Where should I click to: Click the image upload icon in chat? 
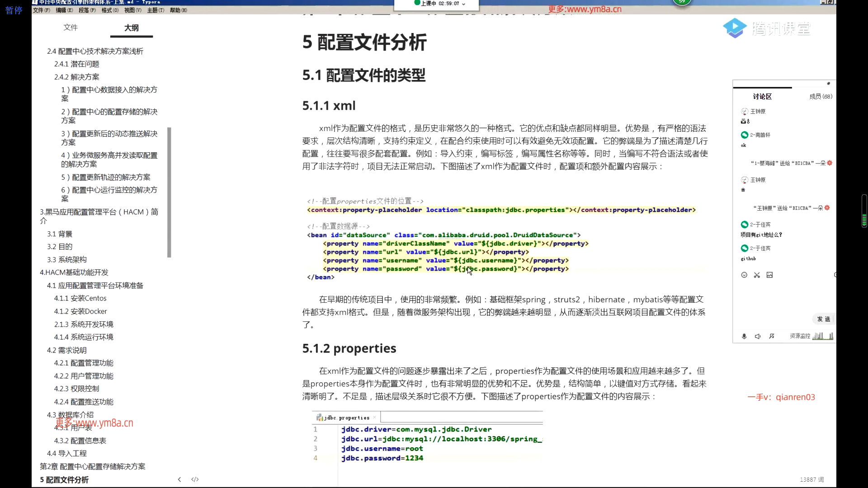[769, 275]
